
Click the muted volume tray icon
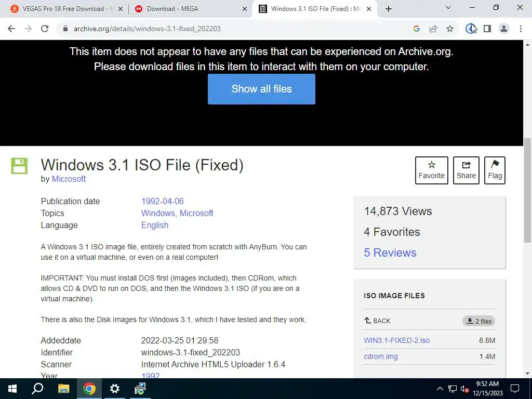[x=464, y=389]
